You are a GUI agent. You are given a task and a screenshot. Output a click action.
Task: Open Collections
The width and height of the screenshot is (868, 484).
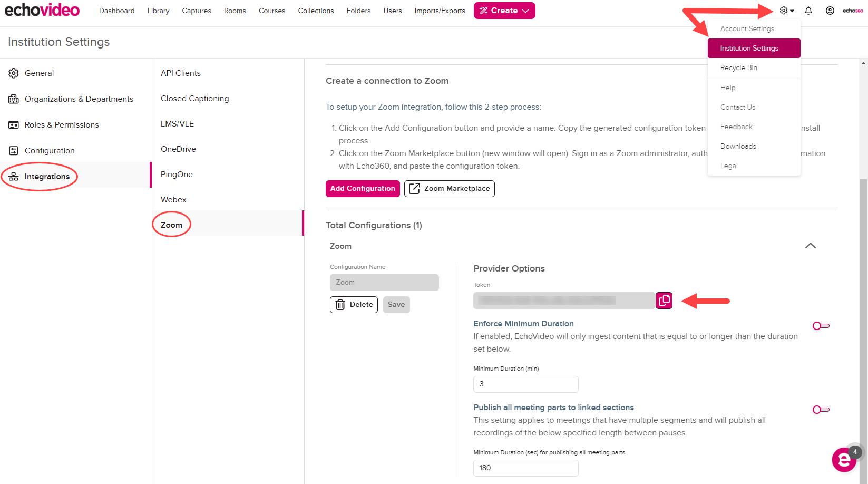[x=316, y=11]
